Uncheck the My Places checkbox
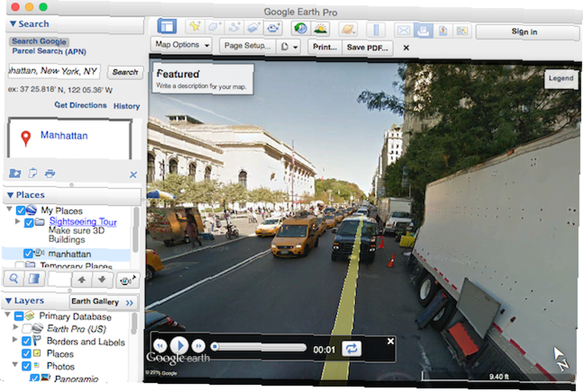 [20, 210]
